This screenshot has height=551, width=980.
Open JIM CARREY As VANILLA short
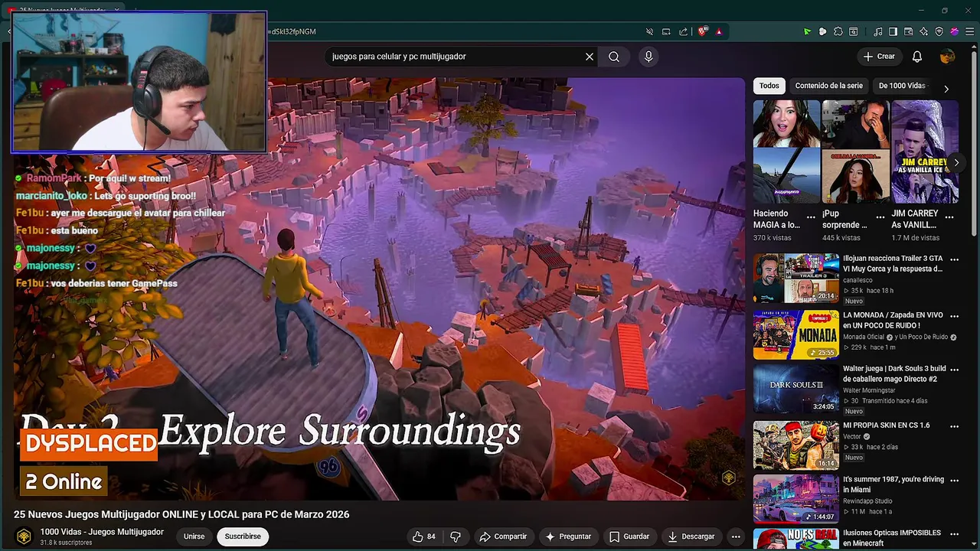pos(925,152)
